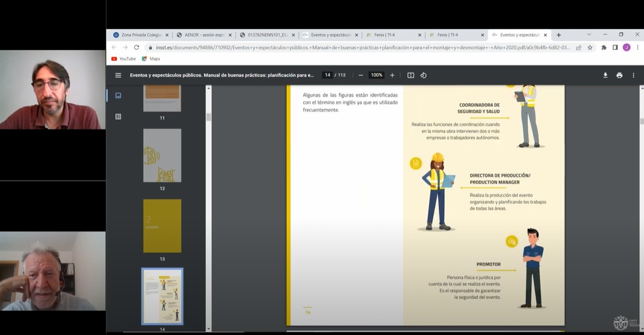Screen dimensions: 644x335
Task: Close the AENOR sesión tab
Action: [230, 35]
